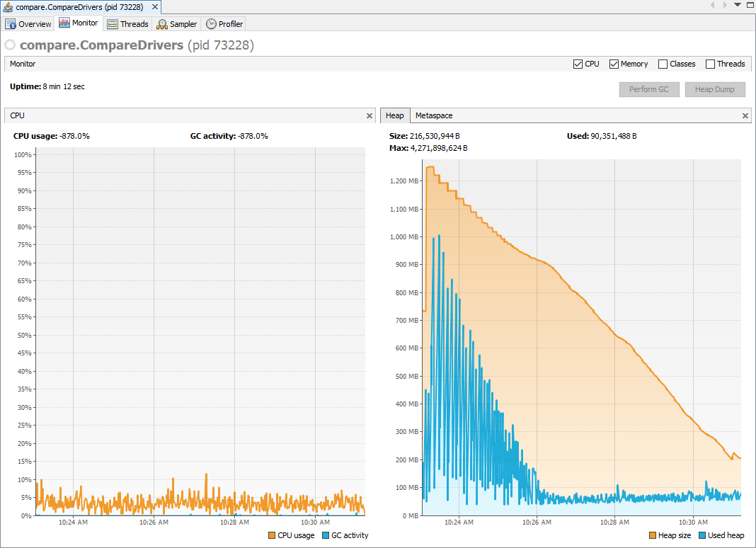The width and height of the screenshot is (756, 548).
Task: Select the Heap tab
Action: click(x=395, y=115)
